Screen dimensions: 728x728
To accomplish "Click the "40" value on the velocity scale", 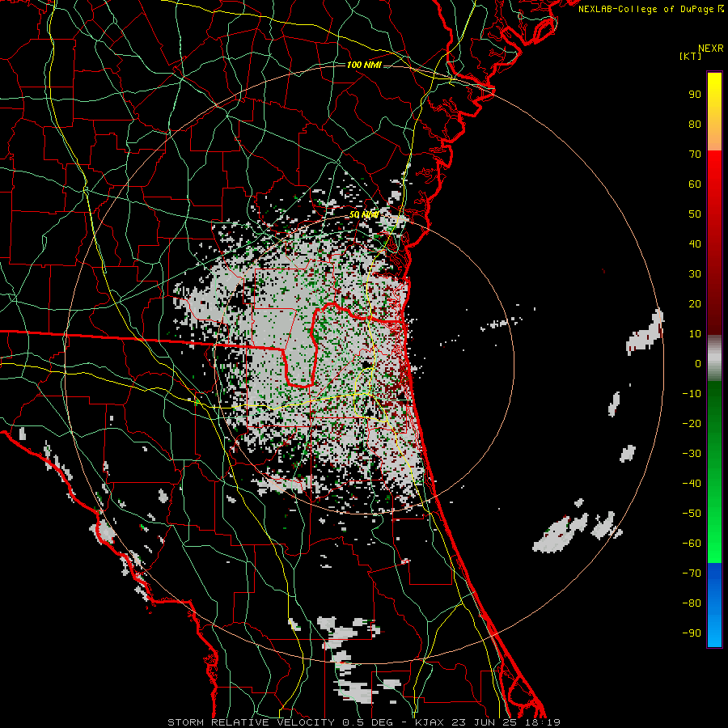I will click(695, 244).
